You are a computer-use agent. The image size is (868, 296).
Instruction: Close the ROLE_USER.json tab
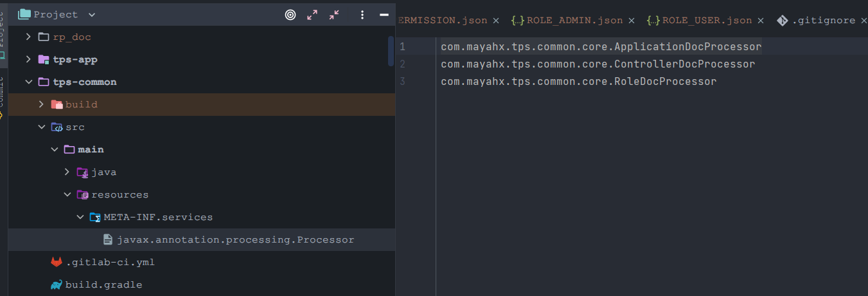(761, 21)
